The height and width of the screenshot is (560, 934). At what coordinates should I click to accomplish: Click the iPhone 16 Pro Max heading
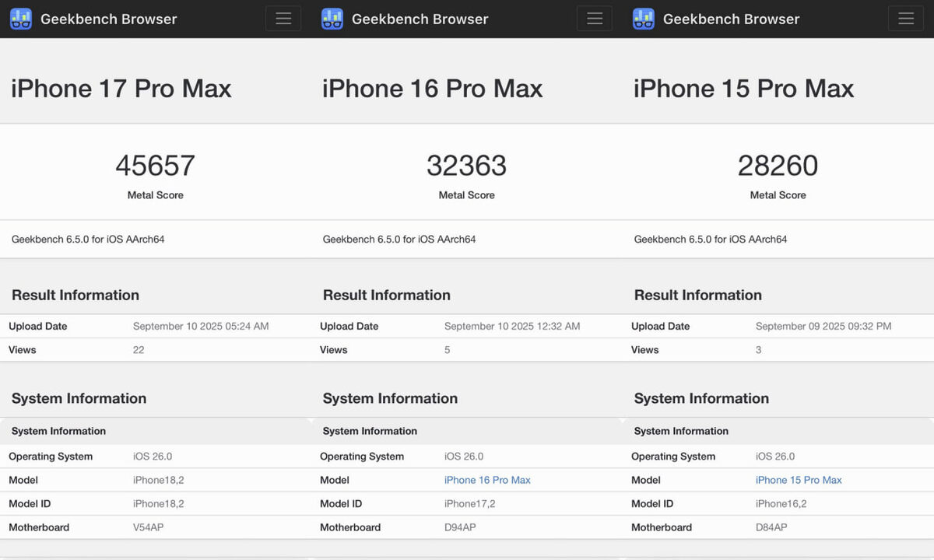(433, 88)
